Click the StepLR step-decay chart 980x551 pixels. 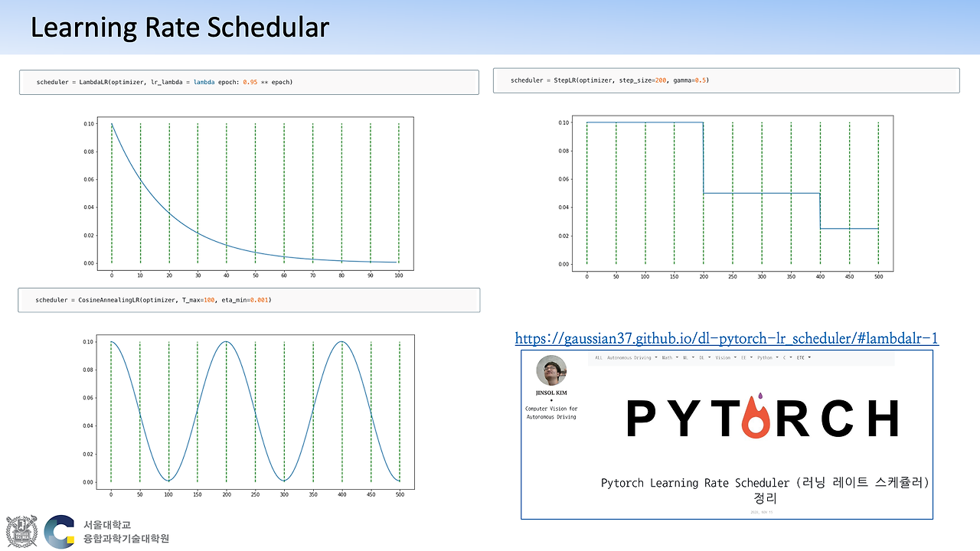pyautogui.click(x=726, y=199)
